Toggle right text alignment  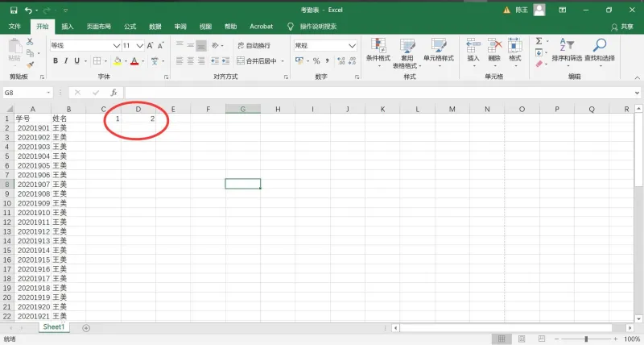point(200,60)
